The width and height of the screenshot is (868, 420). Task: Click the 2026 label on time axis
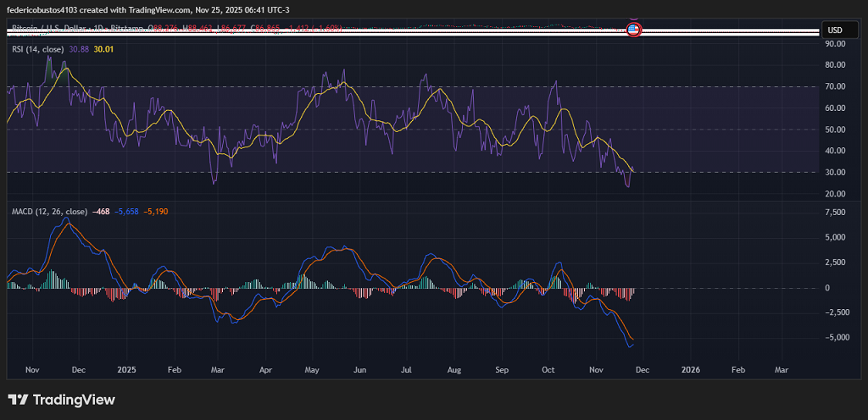click(691, 370)
